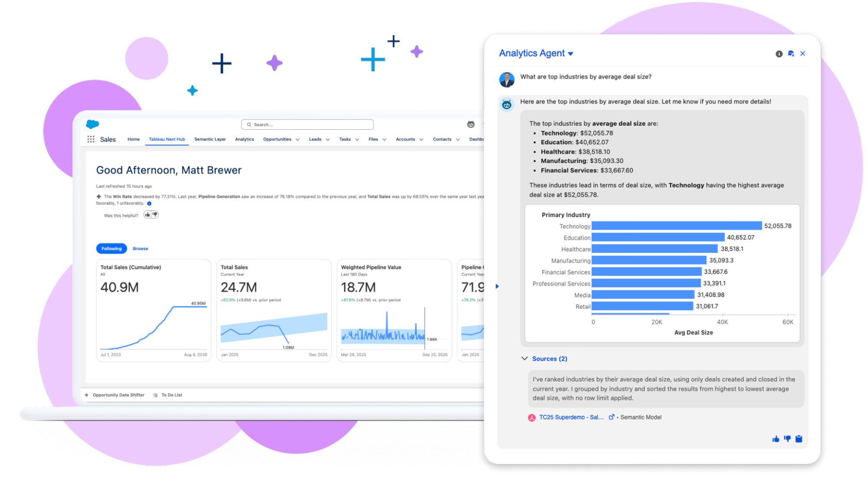Open the Files tab dropdown arrow
Image resolution: width=868 pixels, height=488 pixels.
384,140
